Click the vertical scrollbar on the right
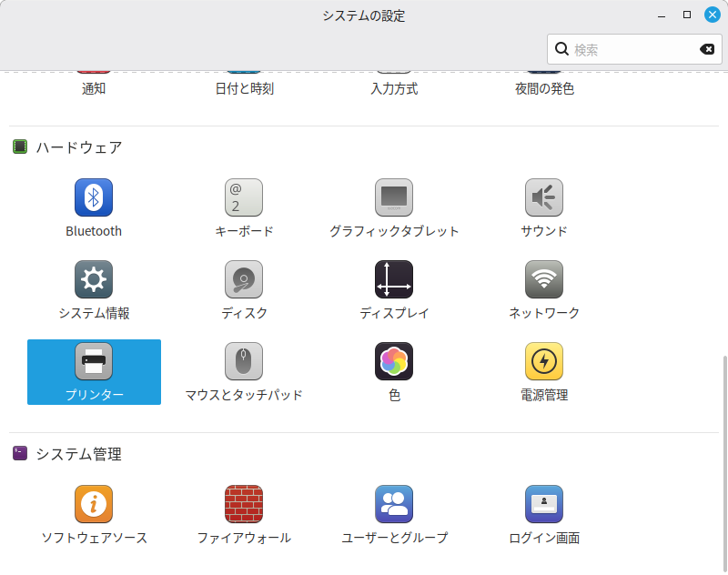The width and height of the screenshot is (728, 575). point(723,455)
